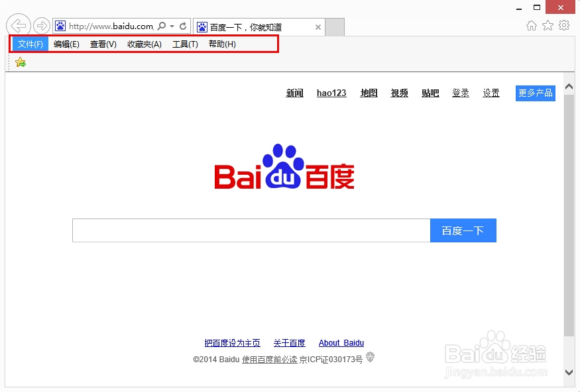
Task: Open the About Baidu link
Action: [341, 343]
